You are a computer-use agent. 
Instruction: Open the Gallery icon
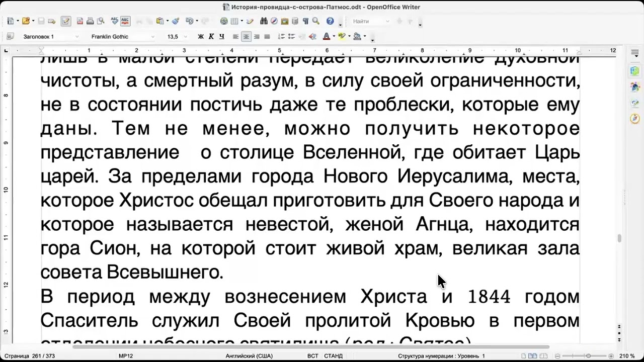point(285,21)
